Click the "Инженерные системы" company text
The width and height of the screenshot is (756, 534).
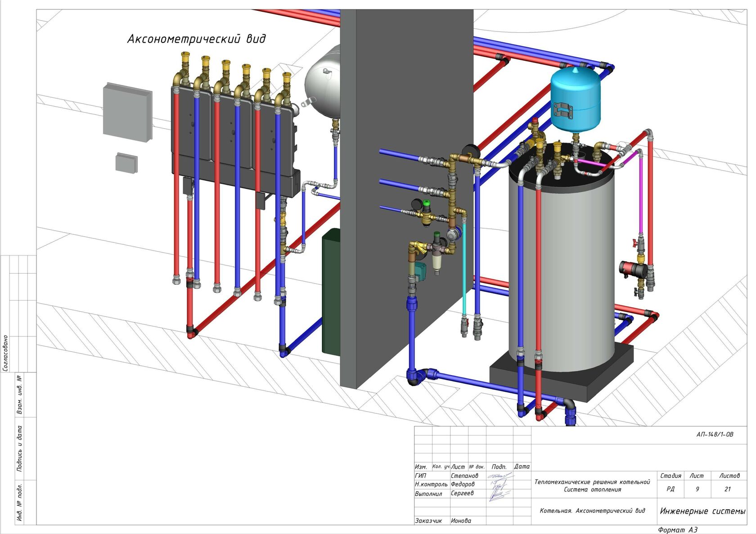(702, 512)
